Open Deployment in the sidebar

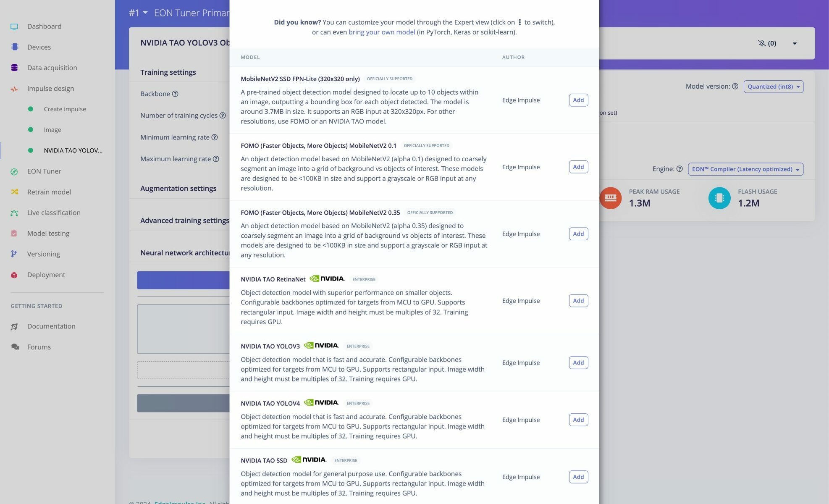46,275
